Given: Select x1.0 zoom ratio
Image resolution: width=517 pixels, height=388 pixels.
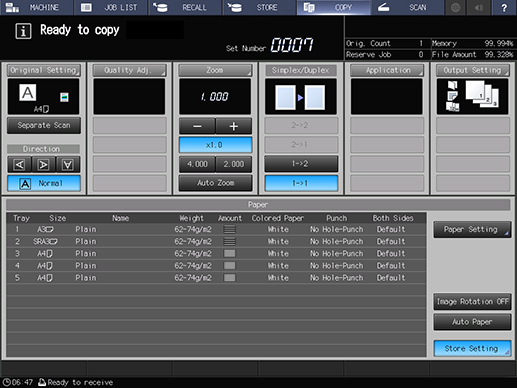Looking at the screenshot, I should 215,145.
